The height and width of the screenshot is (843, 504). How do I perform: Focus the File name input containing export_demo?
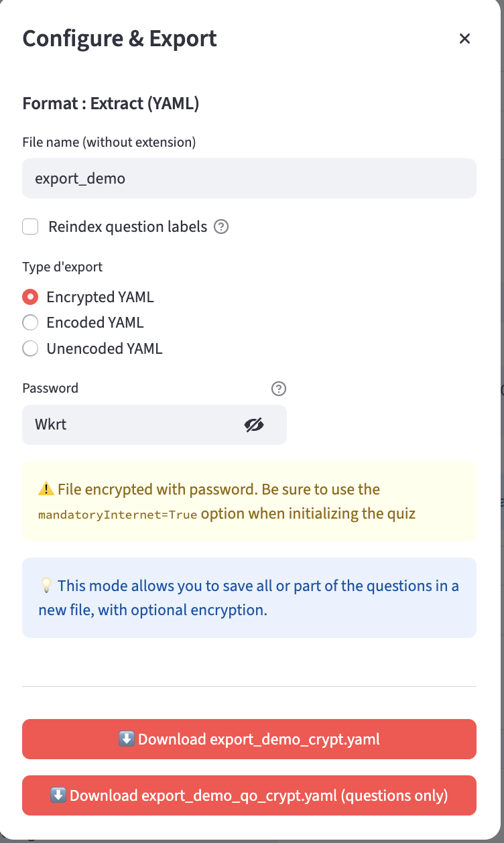point(249,178)
